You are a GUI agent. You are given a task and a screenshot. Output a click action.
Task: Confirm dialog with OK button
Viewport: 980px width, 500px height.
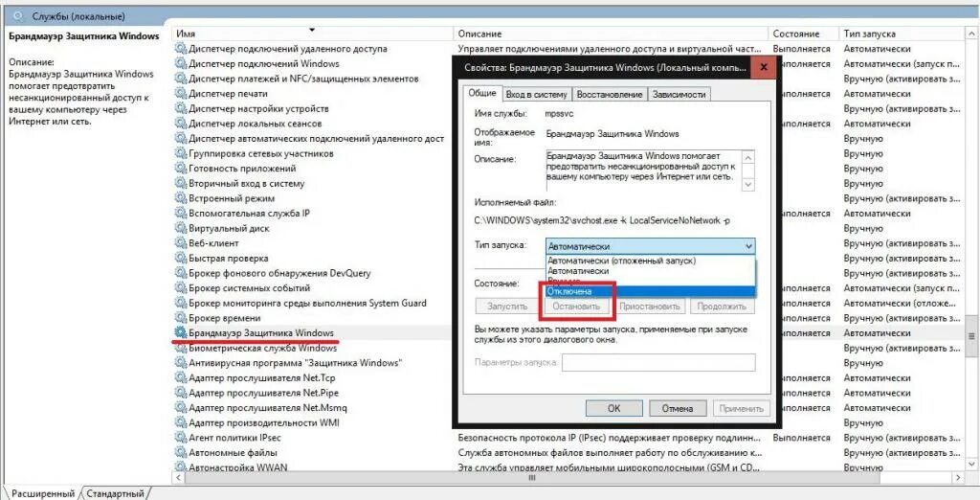point(613,409)
